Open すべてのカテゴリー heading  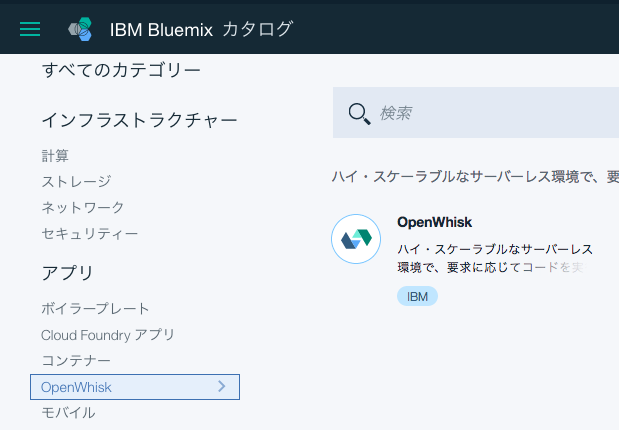coord(121,70)
